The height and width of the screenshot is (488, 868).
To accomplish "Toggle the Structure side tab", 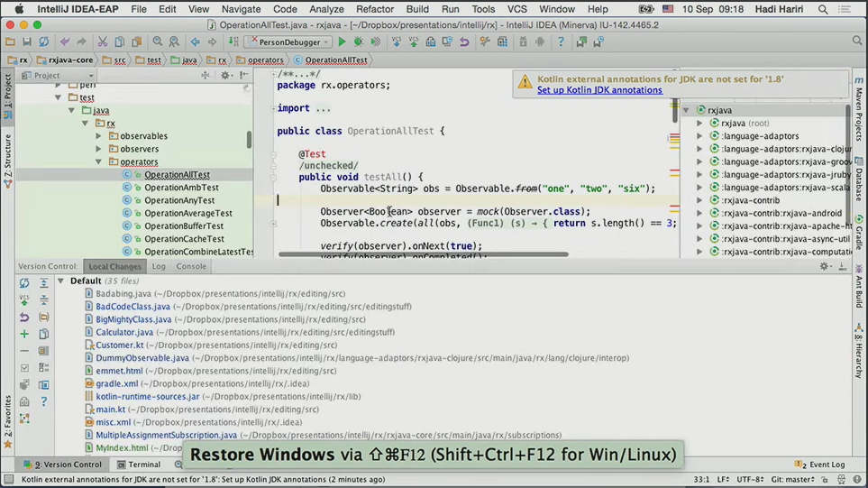I will click(8, 161).
